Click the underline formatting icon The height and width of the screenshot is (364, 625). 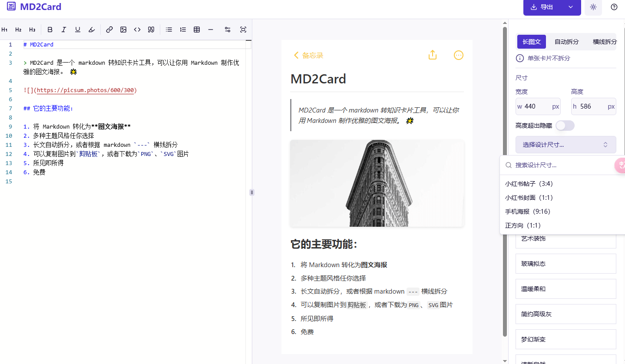(78, 30)
